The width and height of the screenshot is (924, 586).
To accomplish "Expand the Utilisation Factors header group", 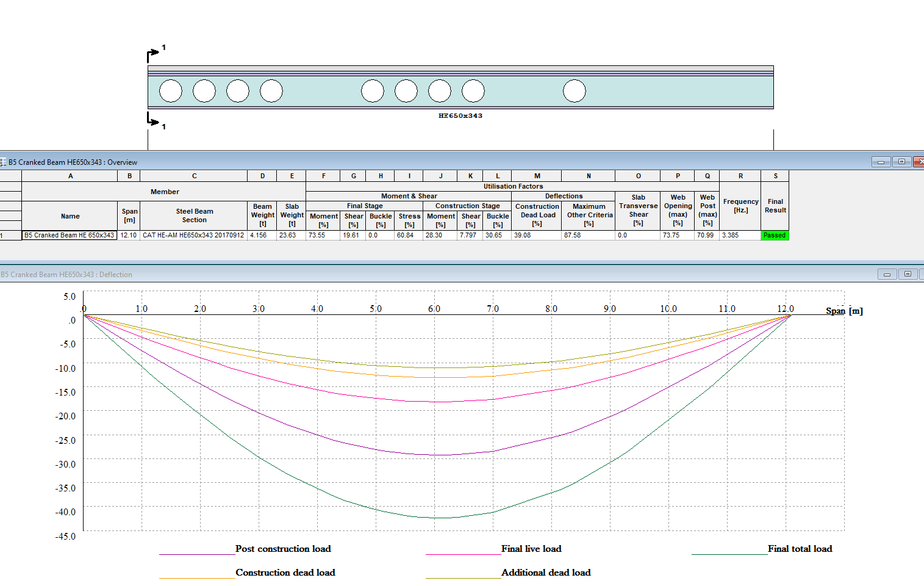I will tap(513, 186).
